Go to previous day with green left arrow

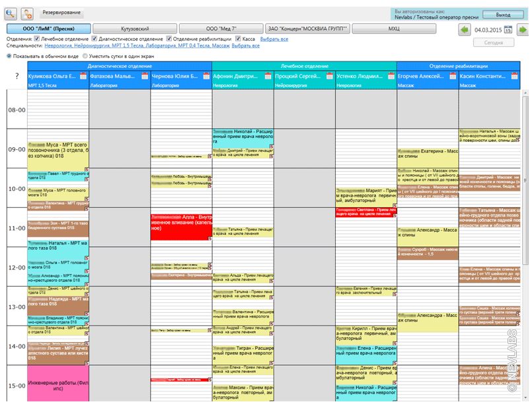[464, 30]
